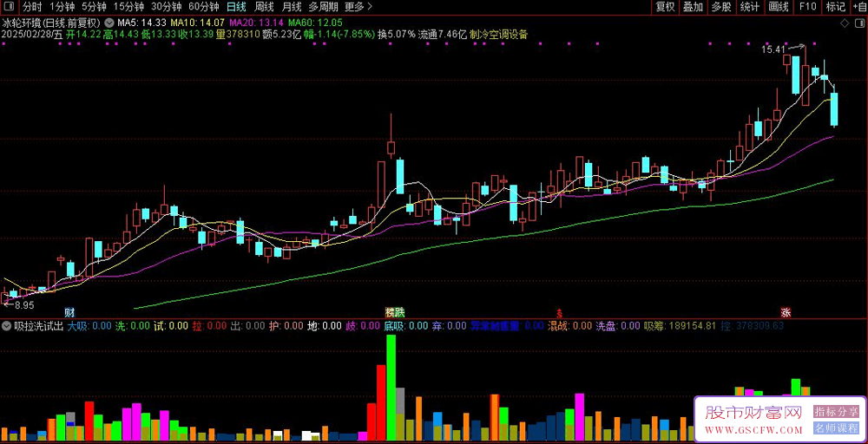This screenshot has height=444, width=868.
Task: Open the 复权 adjustment option
Action: (x=665, y=7)
